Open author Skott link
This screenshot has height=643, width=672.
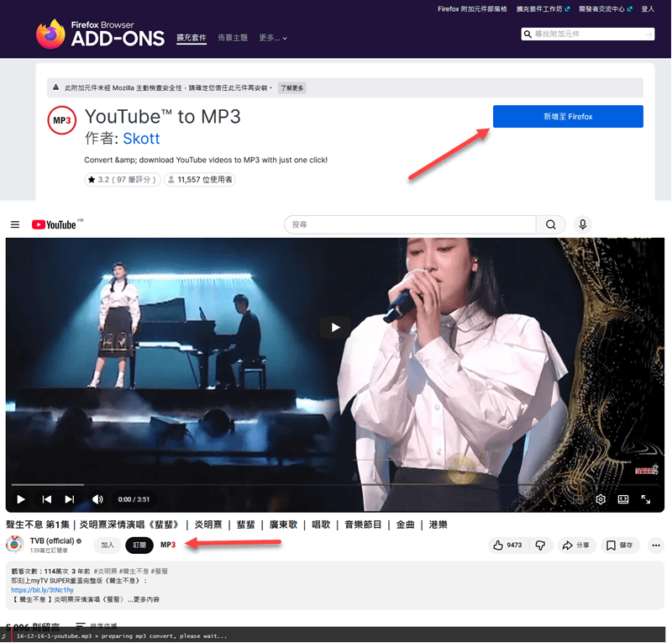[x=141, y=139]
